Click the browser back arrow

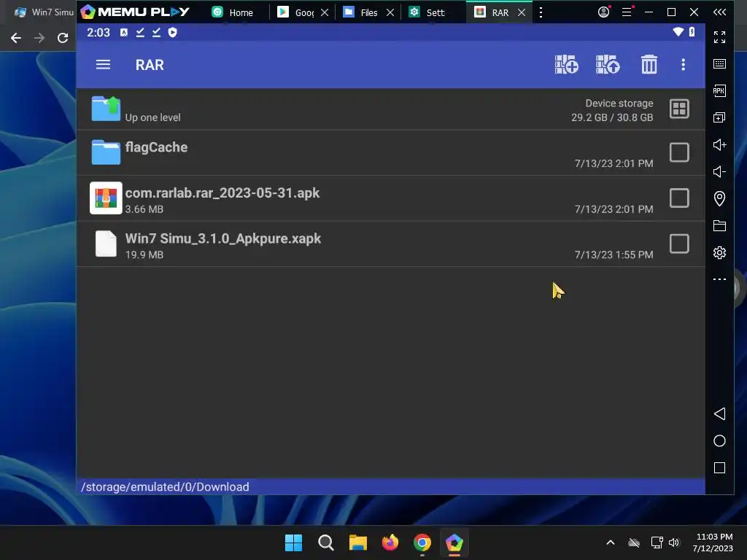click(16, 38)
